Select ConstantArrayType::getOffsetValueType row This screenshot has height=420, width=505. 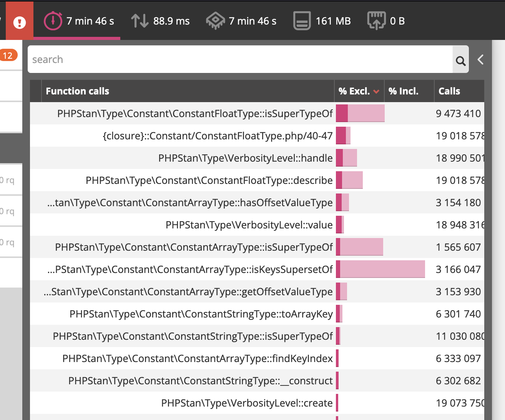[257, 291]
